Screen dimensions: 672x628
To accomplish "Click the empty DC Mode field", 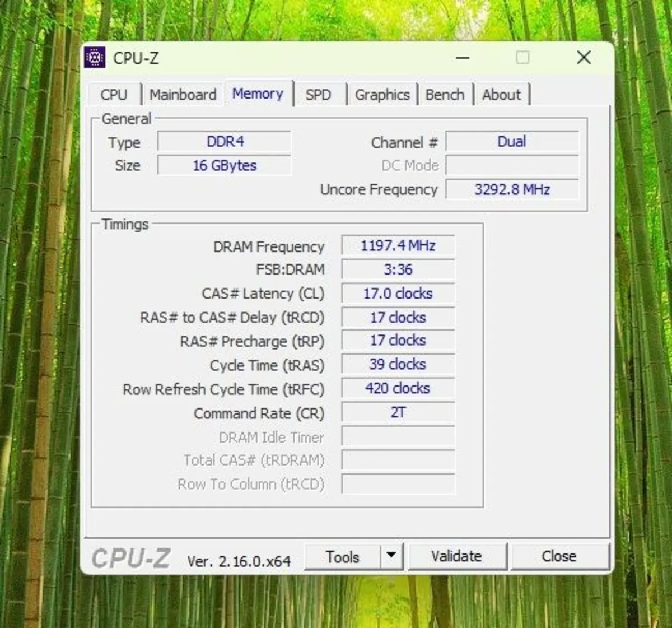I will (x=512, y=166).
